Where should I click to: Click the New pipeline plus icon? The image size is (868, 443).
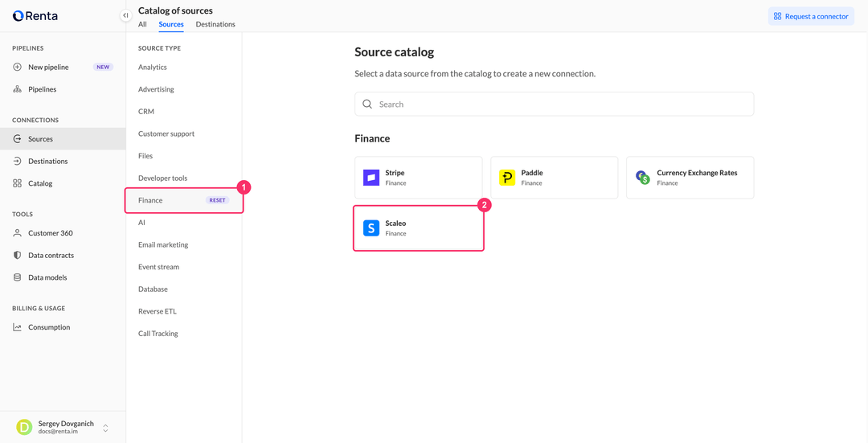click(17, 67)
